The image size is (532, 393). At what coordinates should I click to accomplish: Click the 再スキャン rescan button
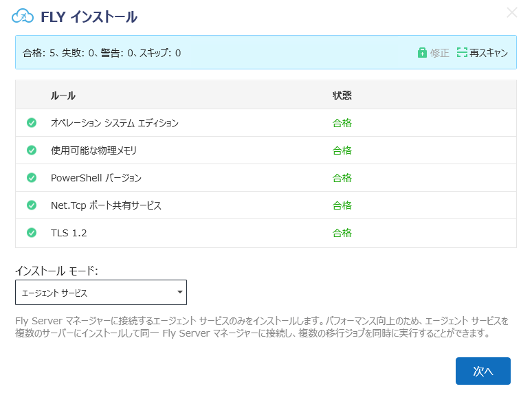(x=482, y=52)
